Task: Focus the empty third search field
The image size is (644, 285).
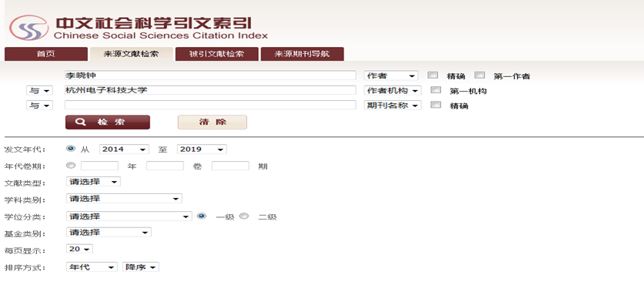Action: [x=210, y=105]
